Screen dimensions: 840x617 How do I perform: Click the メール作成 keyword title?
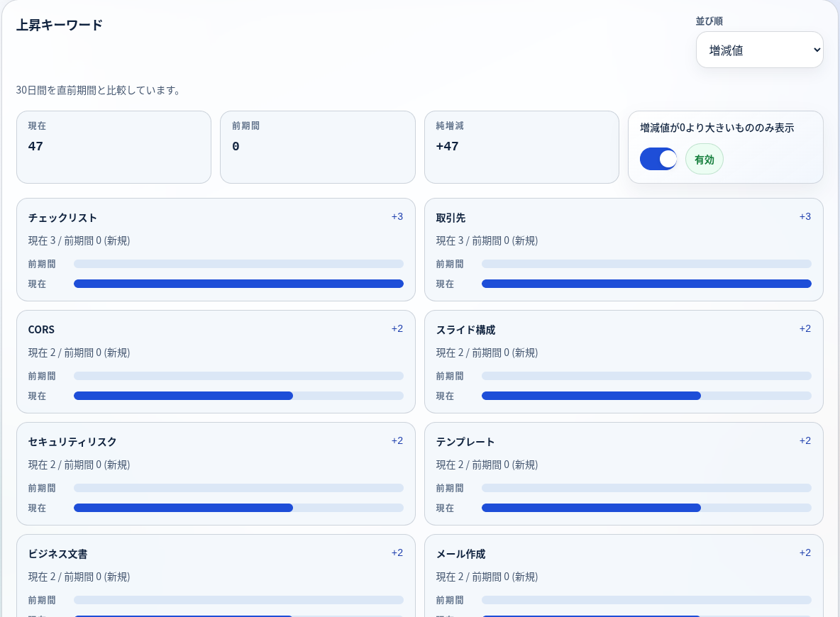[x=460, y=554]
